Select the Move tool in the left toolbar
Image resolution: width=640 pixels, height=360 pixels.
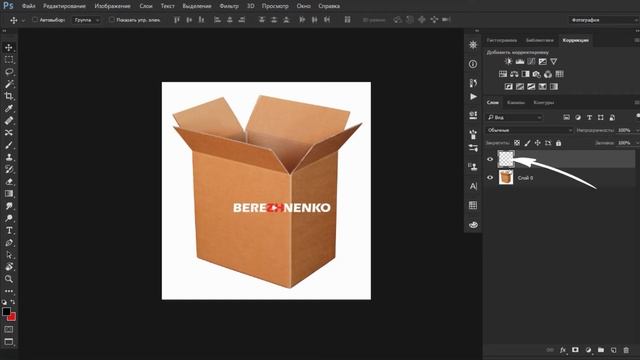coord(9,47)
